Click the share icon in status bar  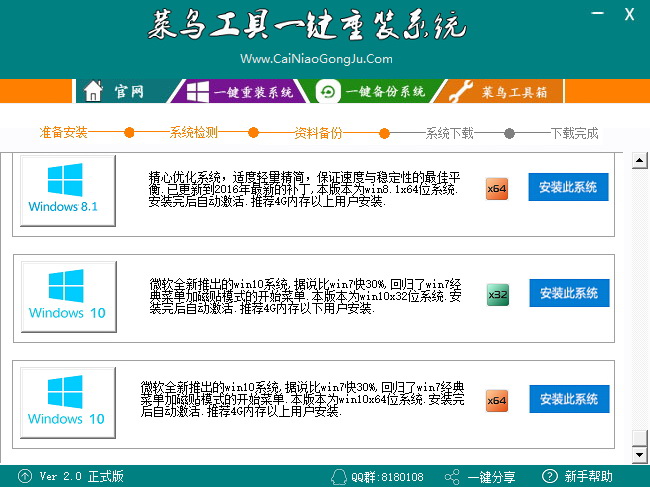click(x=452, y=477)
